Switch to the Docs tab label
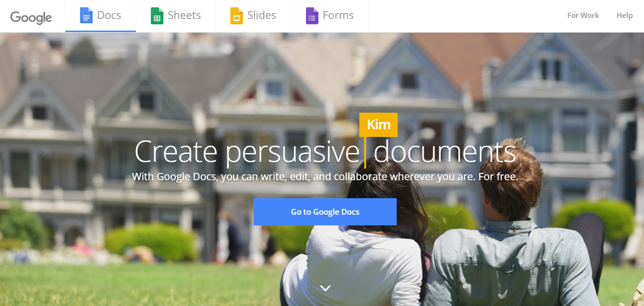Image resolution: width=644 pixels, height=306 pixels. click(109, 16)
